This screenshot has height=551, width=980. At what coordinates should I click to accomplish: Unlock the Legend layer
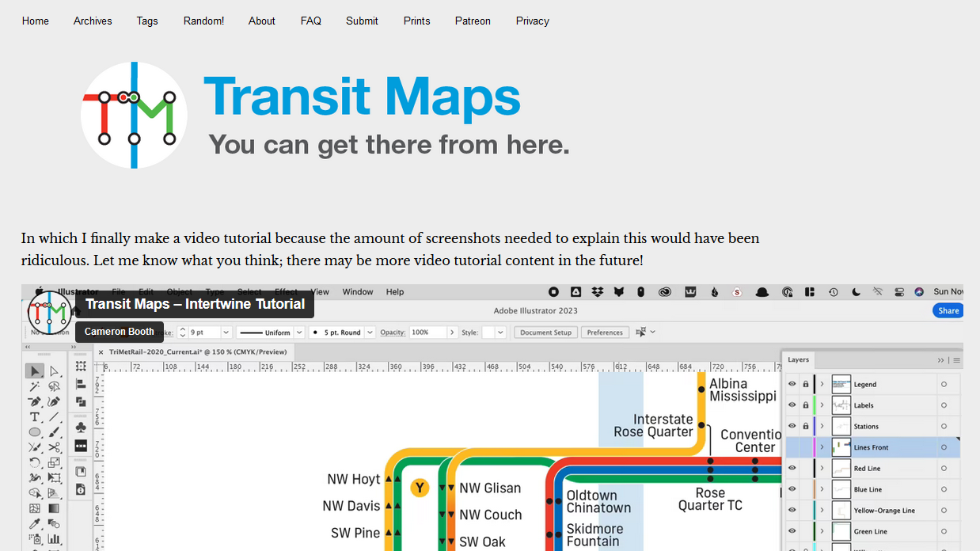point(806,384)
